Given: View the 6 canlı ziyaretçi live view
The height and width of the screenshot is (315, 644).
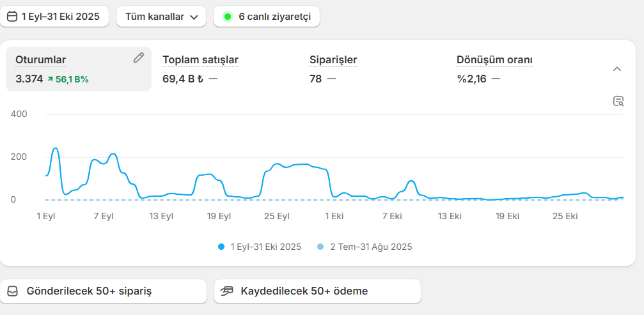Looking at the screenshot, I should pyautogui.click(x=274, y=17).
